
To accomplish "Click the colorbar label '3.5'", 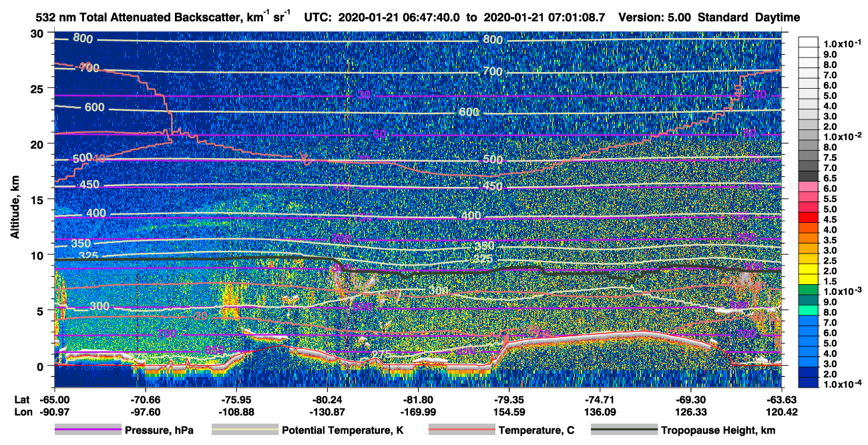I will [831, 240].
